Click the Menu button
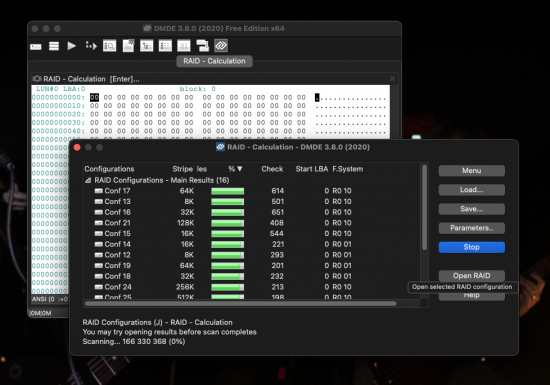 coord(471,171)
